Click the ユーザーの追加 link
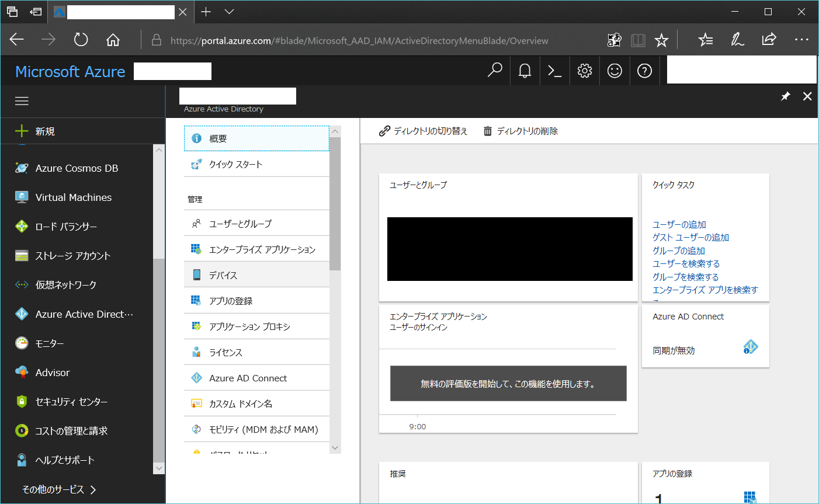This screenshot has width=819, height=504. click(x=679, y=224)
